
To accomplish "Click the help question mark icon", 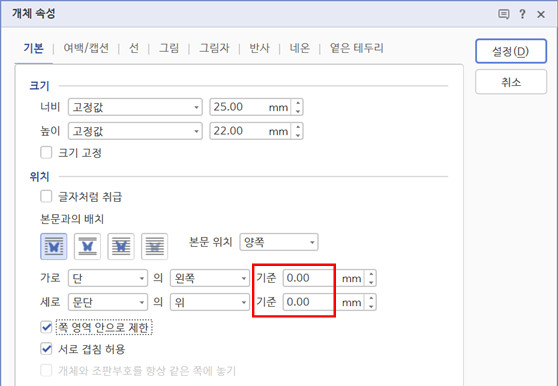I will [x=522, y=14].
